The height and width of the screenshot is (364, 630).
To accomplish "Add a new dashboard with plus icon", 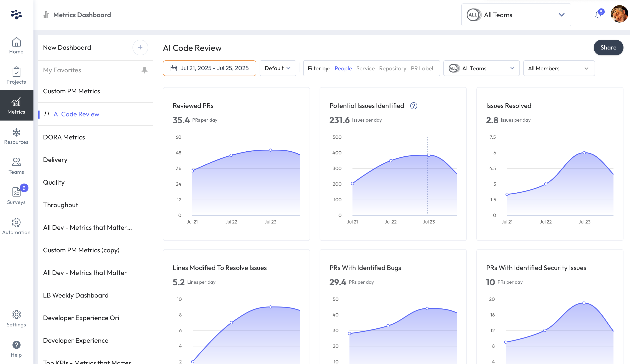I will (x=140, y=48).
